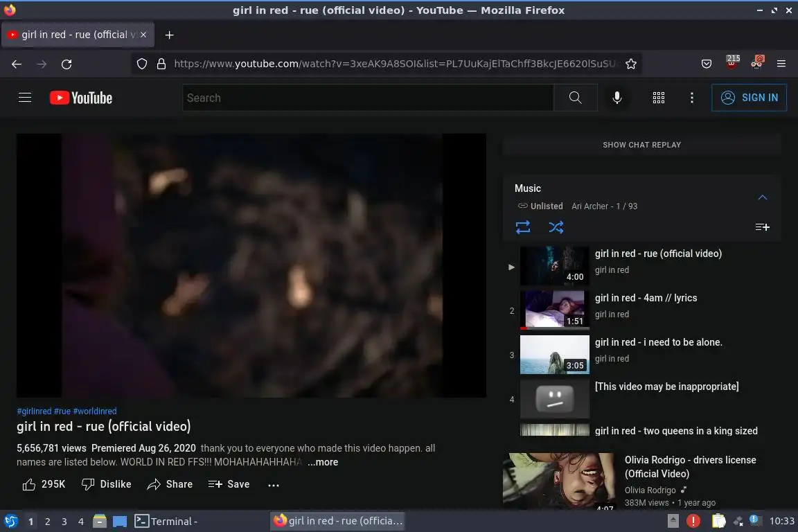Close the girl in red tab
The height and width of the screenshot is (532, 798).
pyautogui.click(x=143, y=35)
